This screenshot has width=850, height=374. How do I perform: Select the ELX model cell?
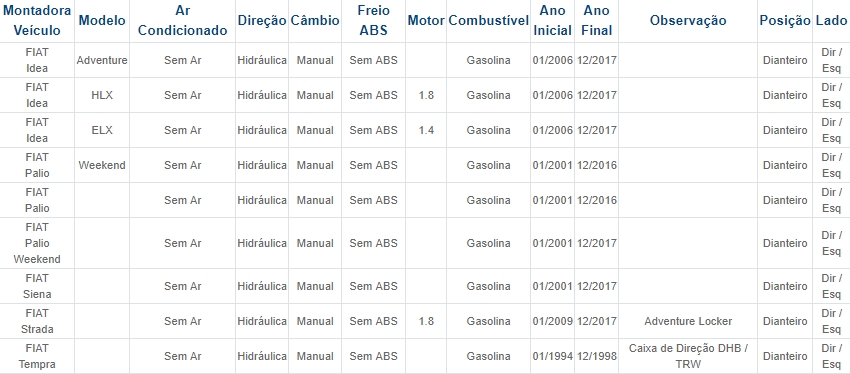[102, 130]
